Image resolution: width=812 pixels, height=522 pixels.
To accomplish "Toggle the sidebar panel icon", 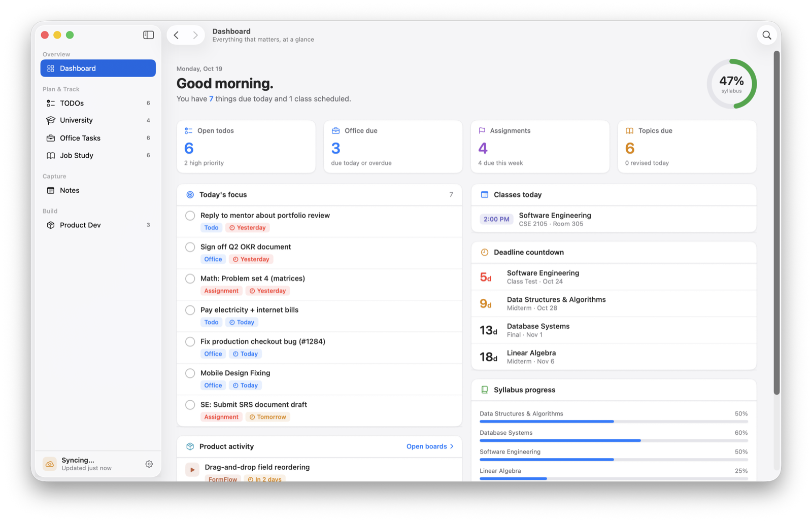I will (x=148, y=35).
